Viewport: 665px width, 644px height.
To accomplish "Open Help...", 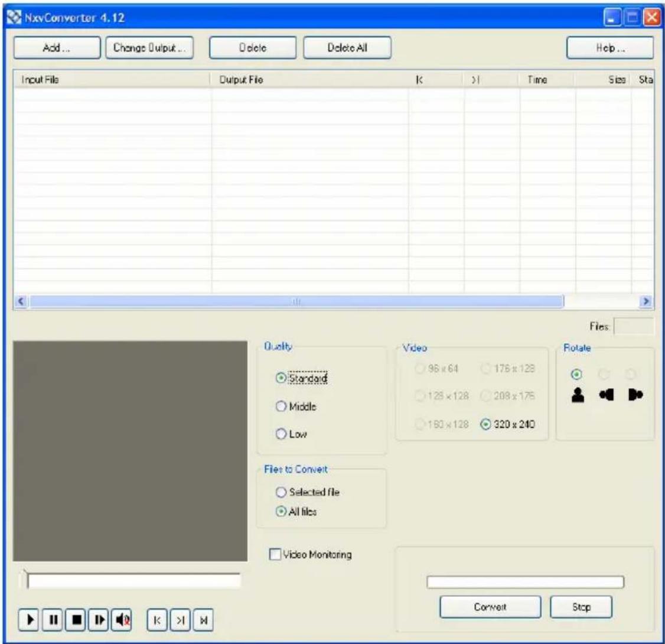I will (610, 47).
